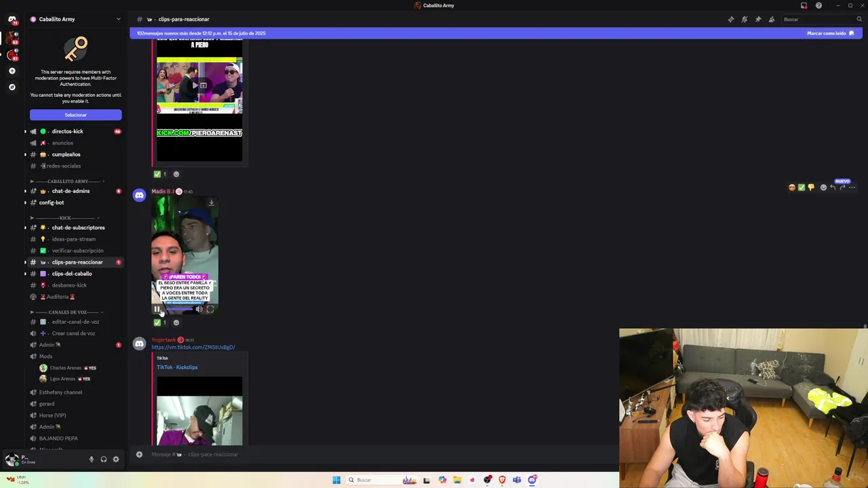Toggle headphones deafen in user panel

point(104,460)
